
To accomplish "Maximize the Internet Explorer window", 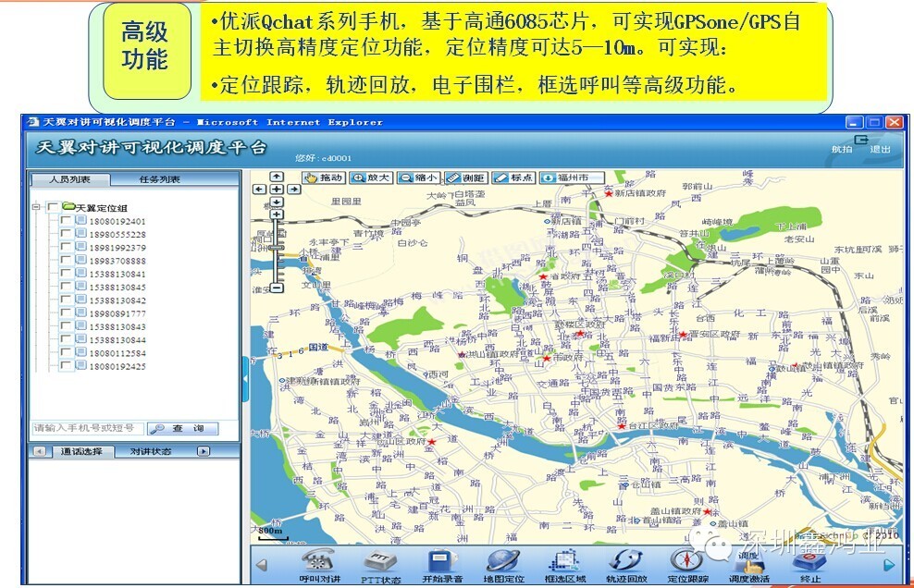I will 874,122.
